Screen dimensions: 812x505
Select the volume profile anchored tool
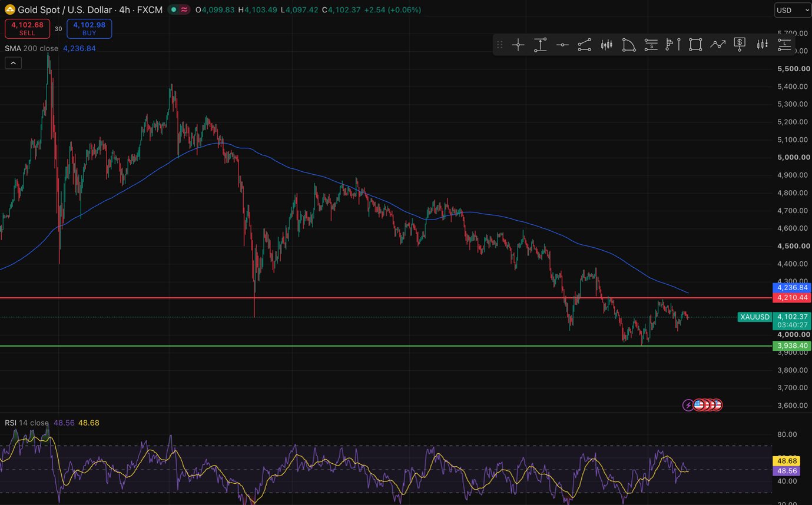pos(673,45)
